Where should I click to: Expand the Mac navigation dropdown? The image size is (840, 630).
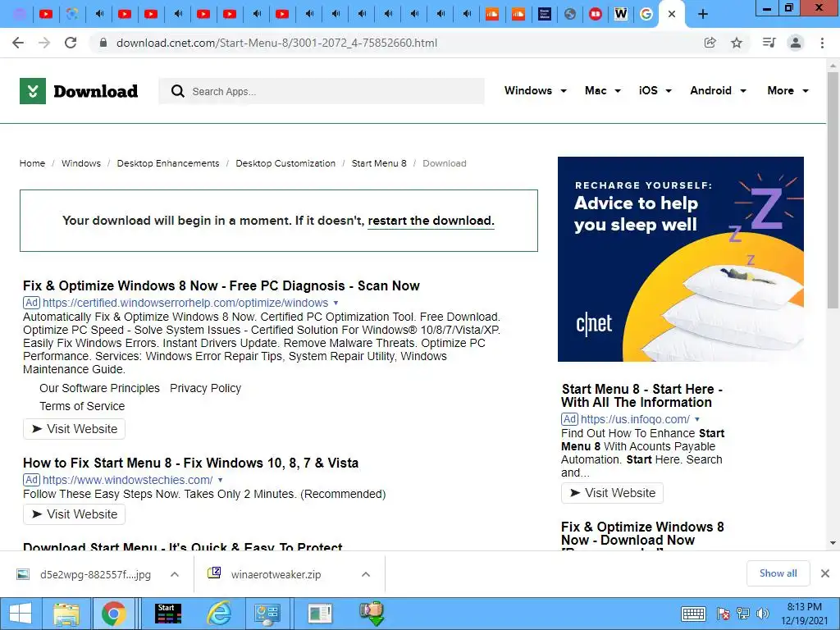603,90
